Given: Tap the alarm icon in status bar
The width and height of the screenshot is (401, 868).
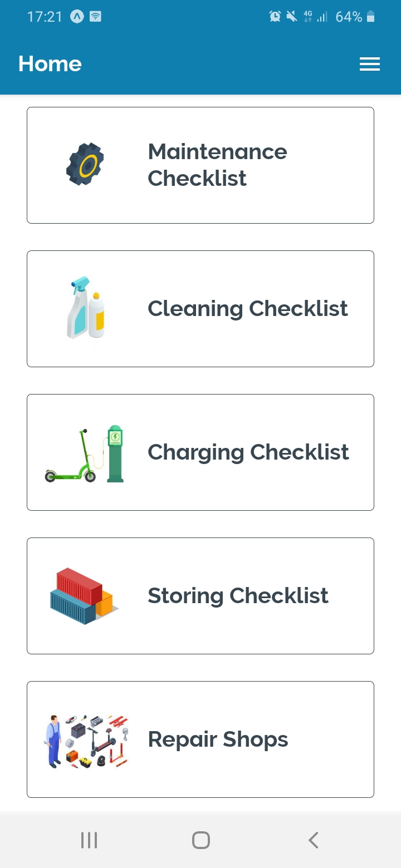Looking at the screenshot, I should click(x=275, y=17).
